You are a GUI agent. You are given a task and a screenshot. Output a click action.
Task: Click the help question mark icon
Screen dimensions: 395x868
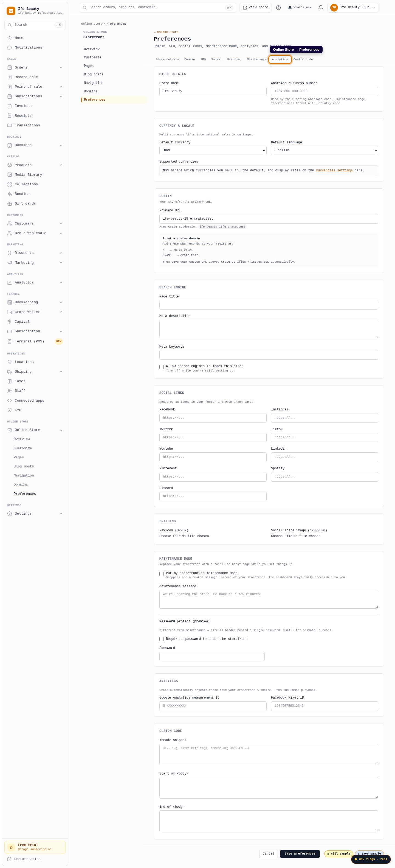tap(278, 7)
